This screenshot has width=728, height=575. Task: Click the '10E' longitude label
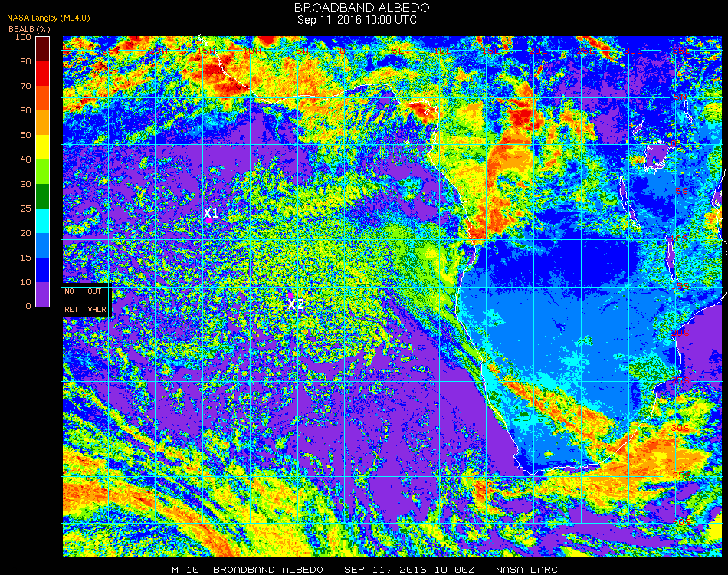(442, 51)
